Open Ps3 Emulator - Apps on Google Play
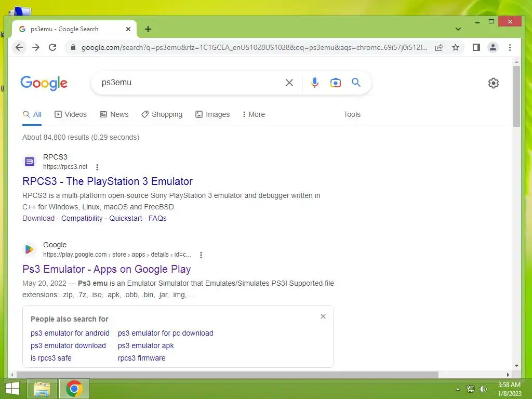The width and height of the screenshot is (532, 399). (x=107, y=270)
